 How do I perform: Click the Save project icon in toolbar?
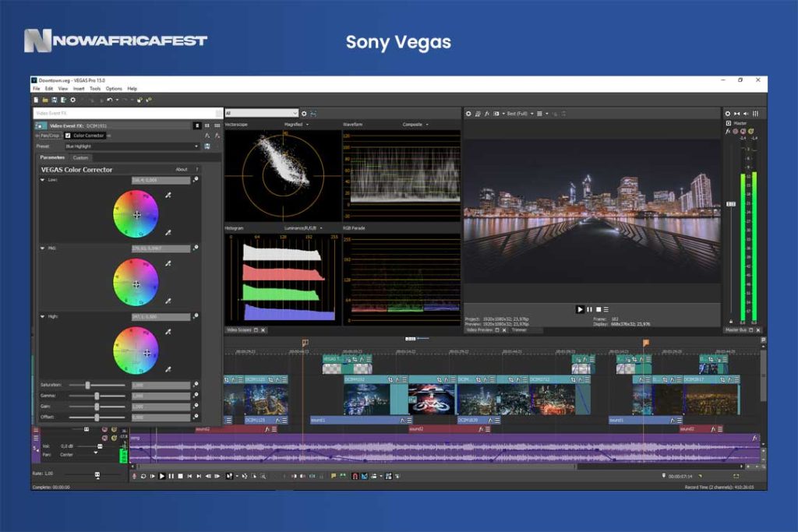point(55,100)
